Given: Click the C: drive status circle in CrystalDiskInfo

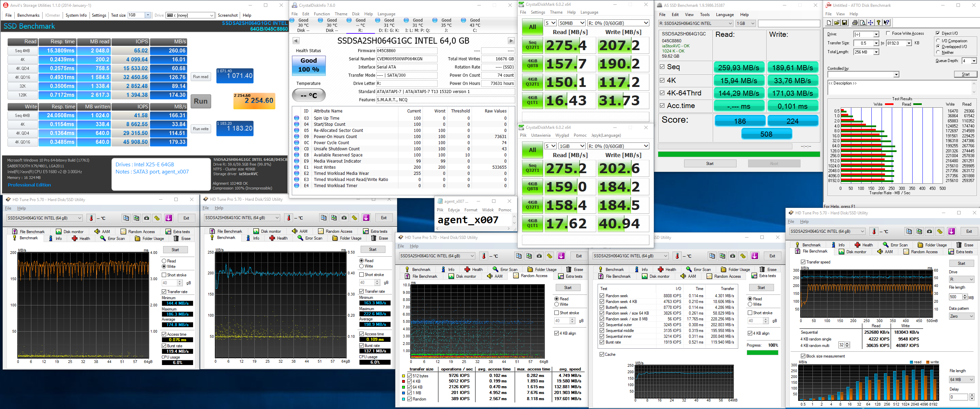Looking at the screenshot, I should (463, 20).
